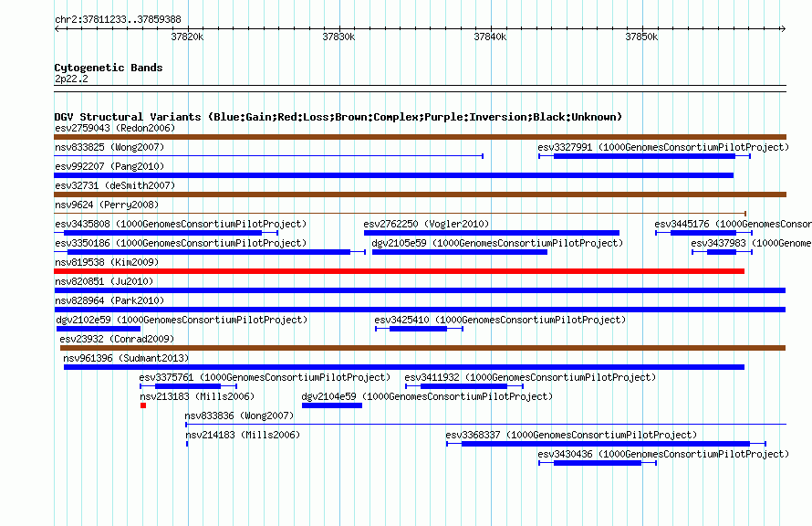This screenshot has height=526, width=812.
Task: Click the nsv961396 (Sudmant2013) blue bar
Action: [404, 367]
